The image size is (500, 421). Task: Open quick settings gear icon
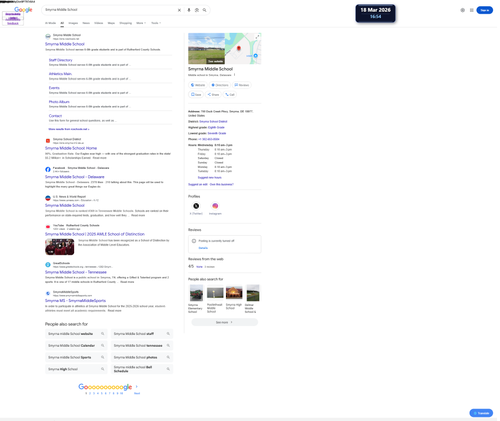click(x=463, y=10)
